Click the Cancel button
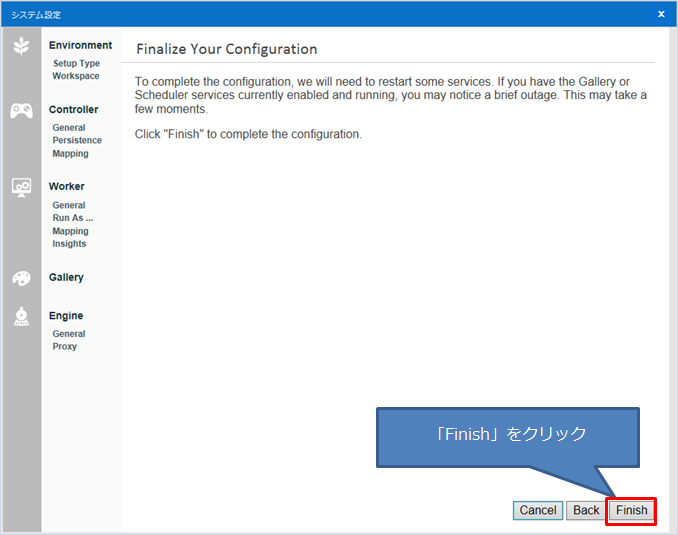 coord(538,510)
